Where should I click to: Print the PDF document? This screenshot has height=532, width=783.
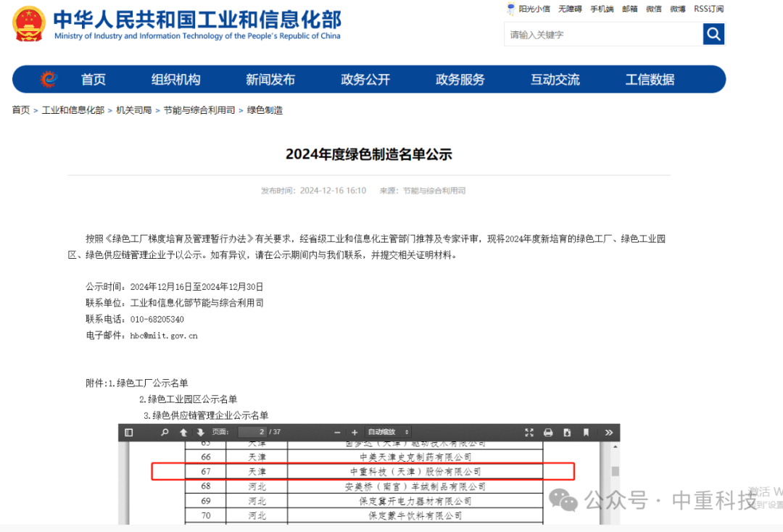click(x=548, y=432)
